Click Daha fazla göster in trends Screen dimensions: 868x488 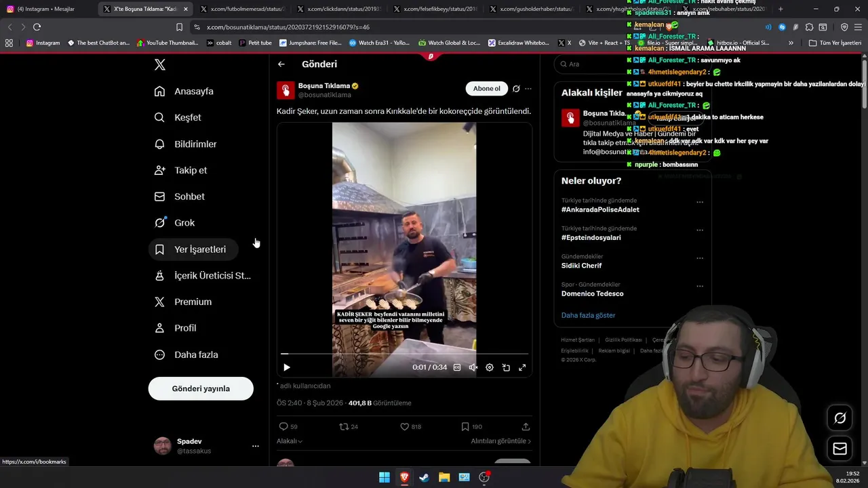(588, 315)
